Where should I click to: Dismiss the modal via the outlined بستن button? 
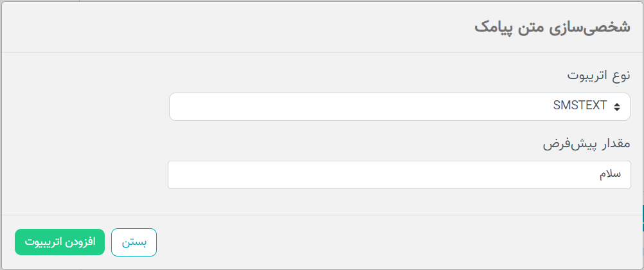tap(134, 242)
